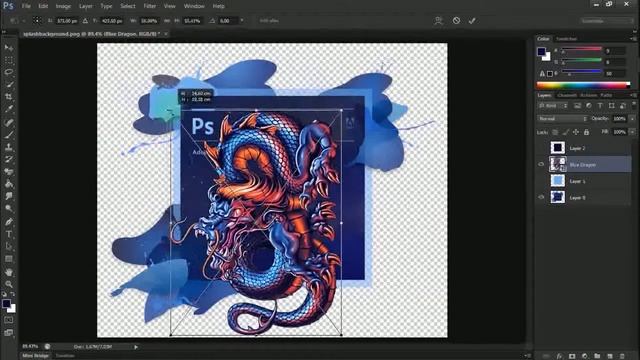Viewport: 640px width, 360px height.
Task: Select the Brush tool
Action: point(9,135)
